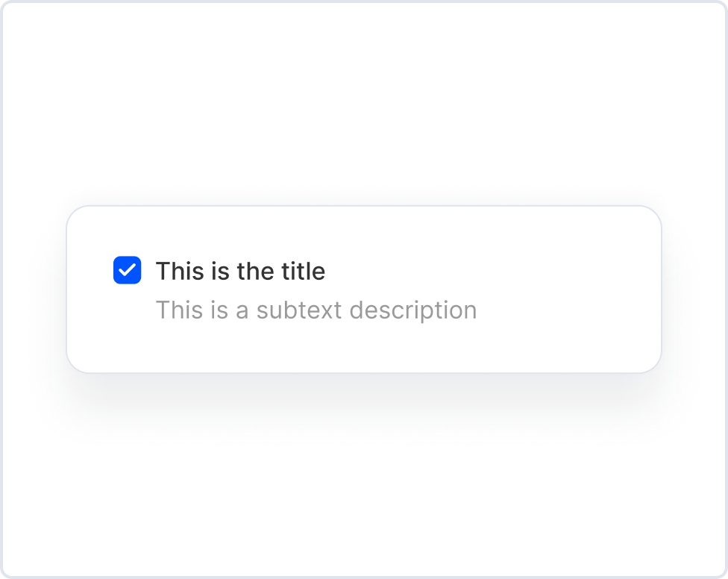Click the word 'title' in the heading

click(302, 271)
